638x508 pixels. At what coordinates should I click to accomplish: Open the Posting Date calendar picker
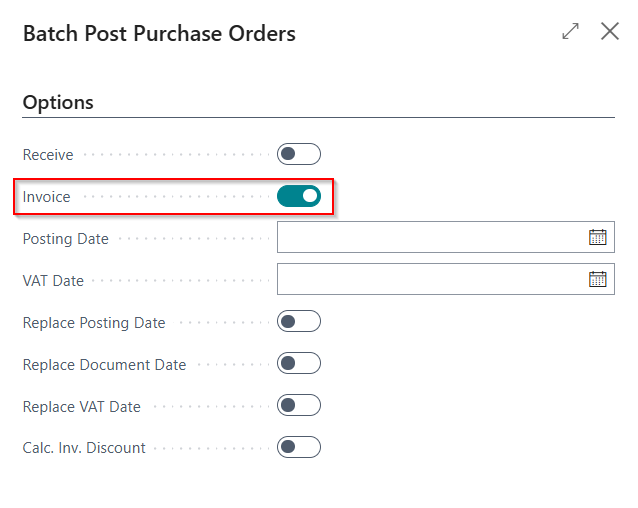coord(597,237)
